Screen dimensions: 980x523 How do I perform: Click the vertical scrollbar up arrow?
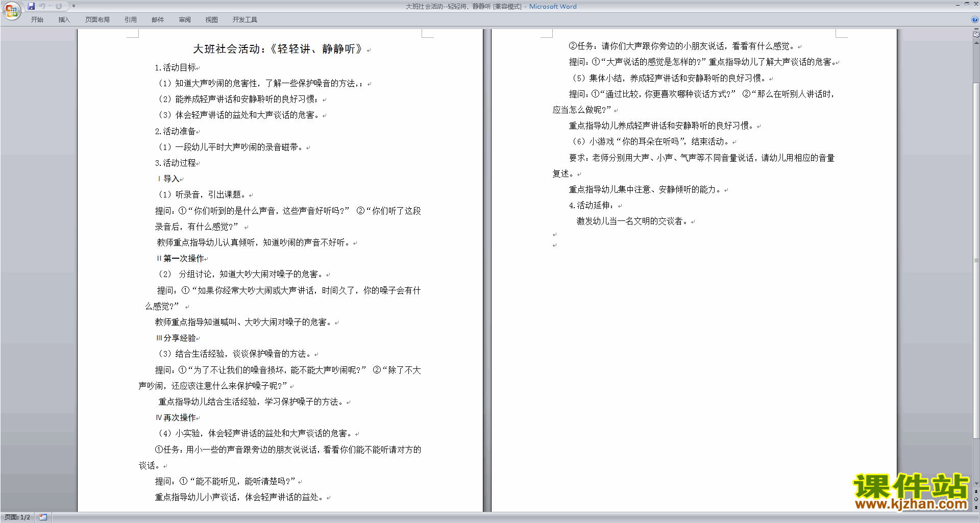(976, 43)
